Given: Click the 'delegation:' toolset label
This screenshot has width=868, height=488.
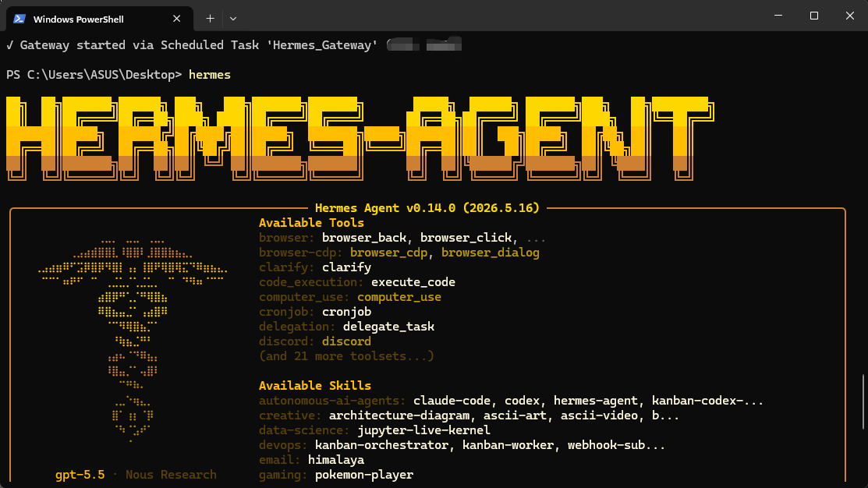Looking at the screenshot, I should coord(297,327).
